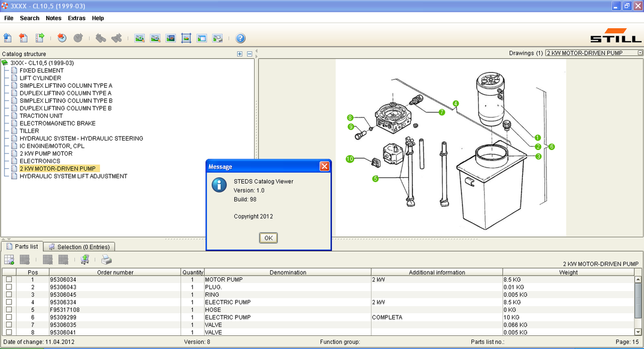
Task: Tick the checkbox for Pos 3 RING
Action: 9,295
